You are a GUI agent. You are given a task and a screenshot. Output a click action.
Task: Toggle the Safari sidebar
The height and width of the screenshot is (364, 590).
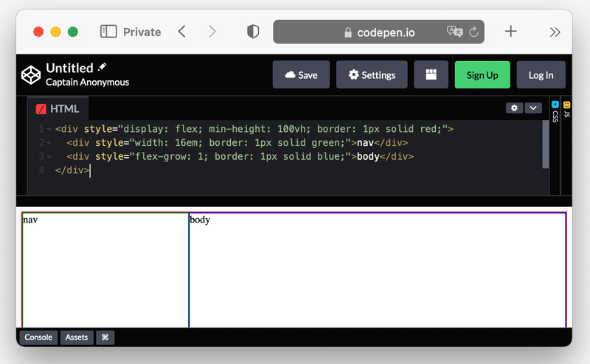click(x=108, y=32)
